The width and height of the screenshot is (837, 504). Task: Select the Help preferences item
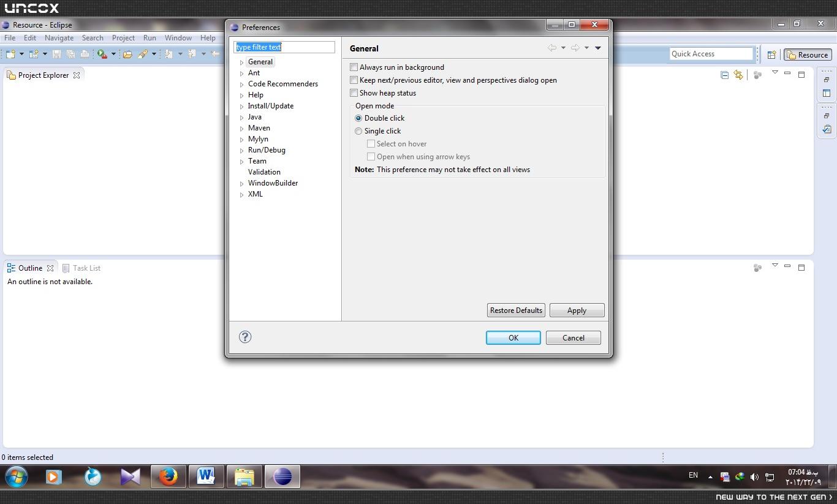pyautogui.click(x=256, y=95)
